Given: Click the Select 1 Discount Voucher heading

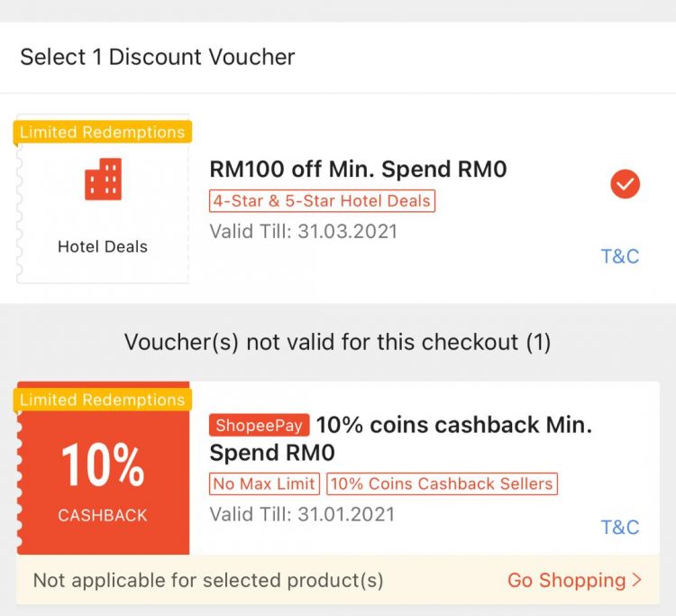Looking at the screenshot, I should [x=158, y=57].
